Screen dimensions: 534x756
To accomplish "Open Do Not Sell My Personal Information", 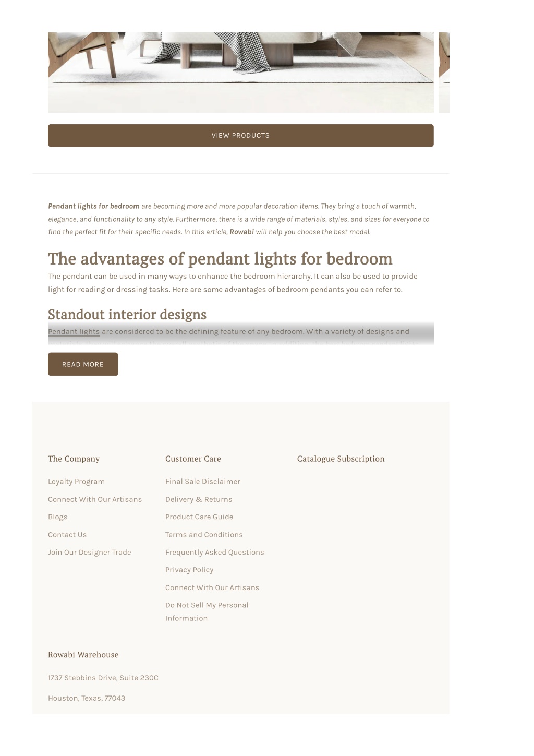I will pyautogui.click(x=207, y=611).
